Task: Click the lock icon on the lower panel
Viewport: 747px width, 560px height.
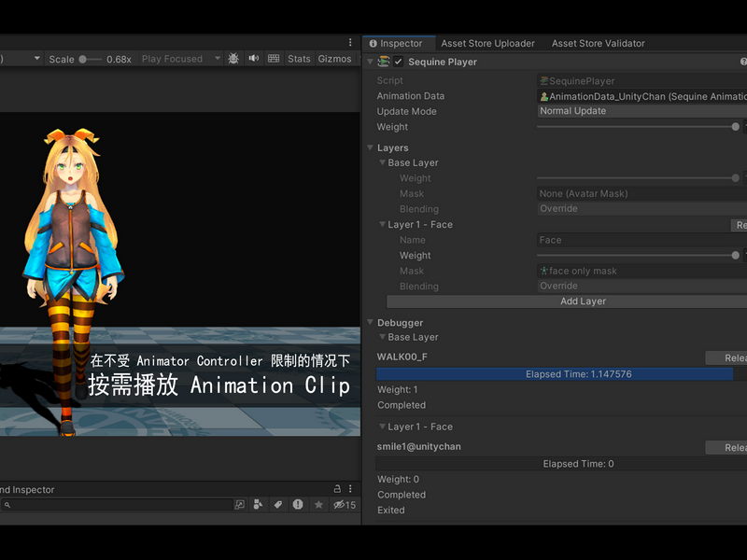Action: point(337,489)
